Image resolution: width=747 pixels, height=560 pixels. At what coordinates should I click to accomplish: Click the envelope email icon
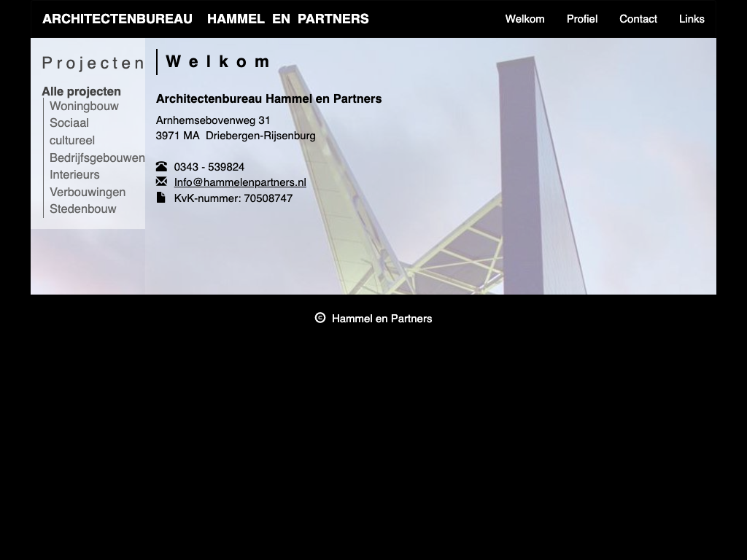(161, 182)
